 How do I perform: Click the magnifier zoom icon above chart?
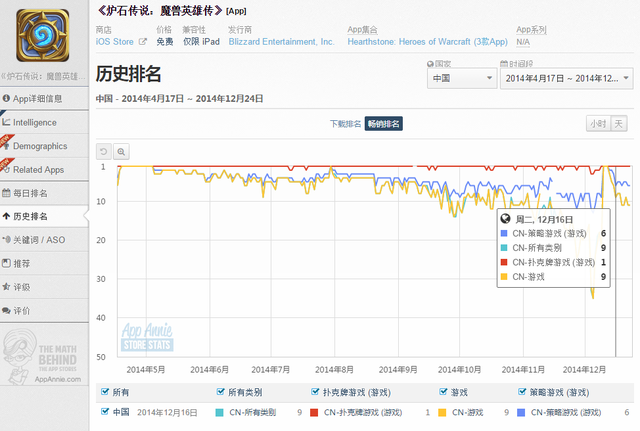point(121,152)
